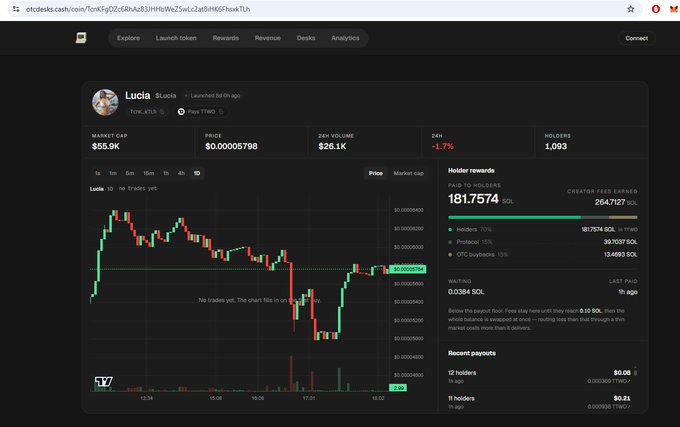Open the TradingView logo on the chart

pos(104,381)
